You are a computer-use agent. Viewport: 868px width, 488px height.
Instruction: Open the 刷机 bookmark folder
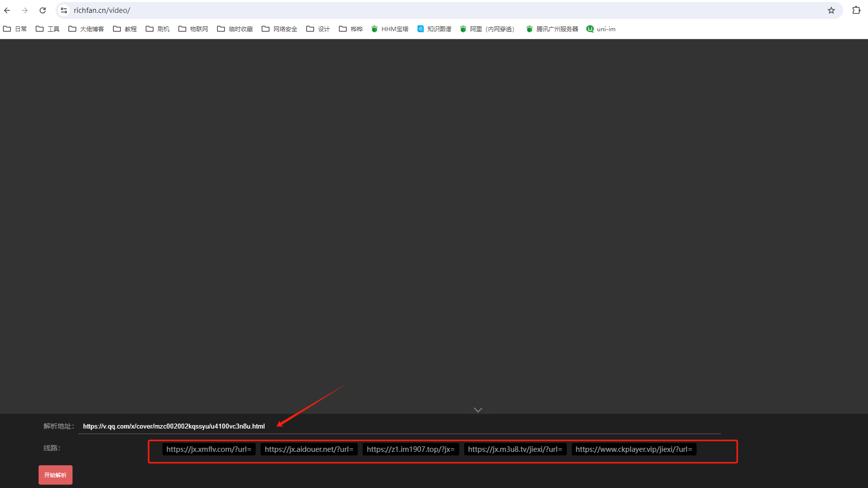click(x=158, y=29)
